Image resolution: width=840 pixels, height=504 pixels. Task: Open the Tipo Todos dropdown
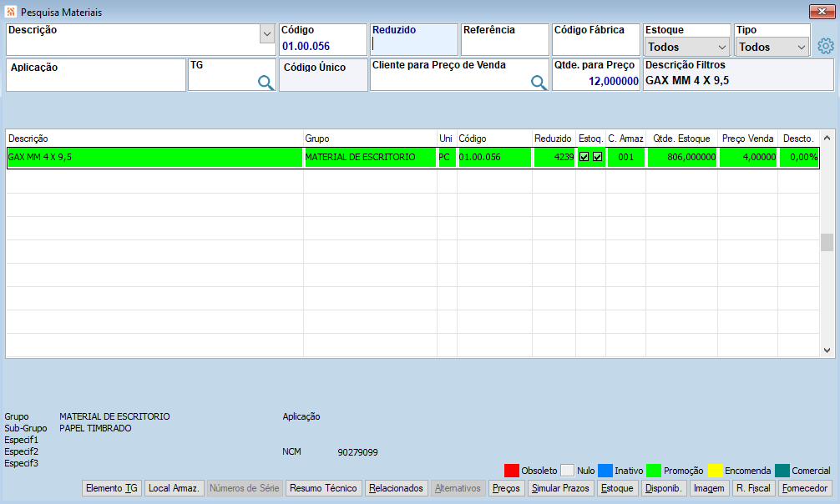(772, 47)
